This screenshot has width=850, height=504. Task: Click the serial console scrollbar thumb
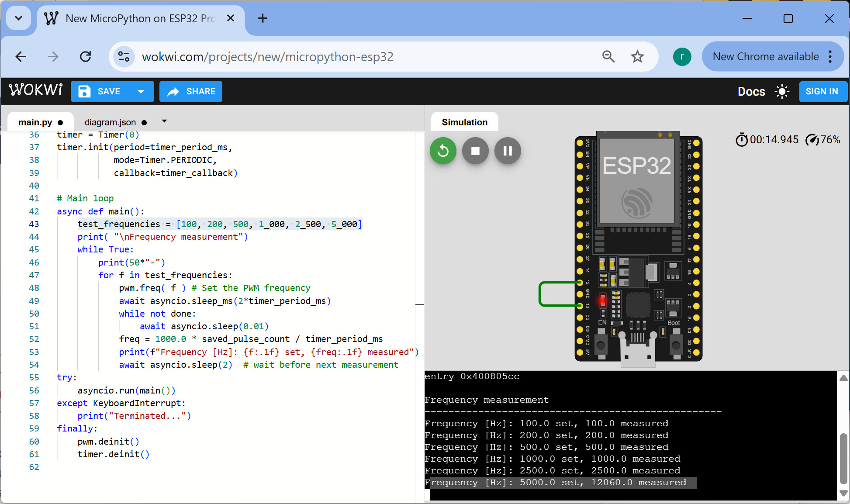pos(843,458)
